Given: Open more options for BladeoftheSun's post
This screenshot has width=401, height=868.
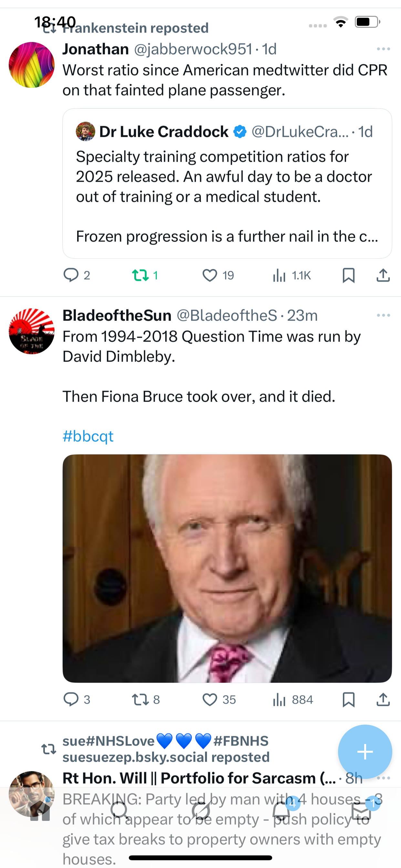Looking at the screenshot, I should click(x=384, y=315).
